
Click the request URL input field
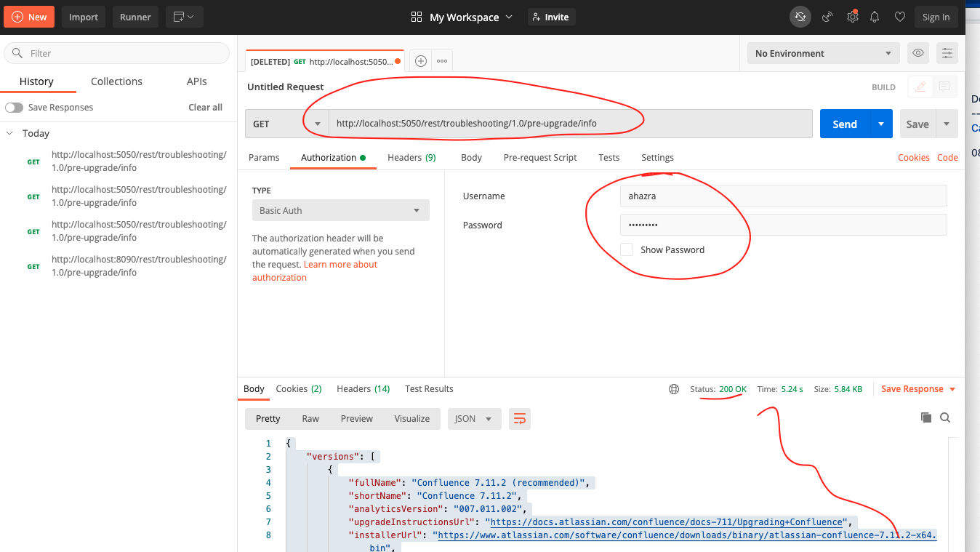click(570, 124)
